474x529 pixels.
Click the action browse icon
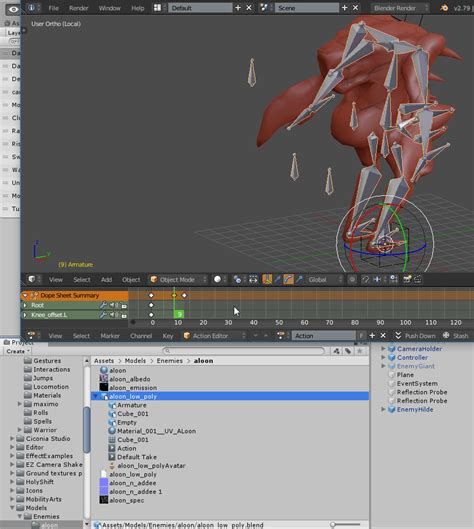coord(280,336)
